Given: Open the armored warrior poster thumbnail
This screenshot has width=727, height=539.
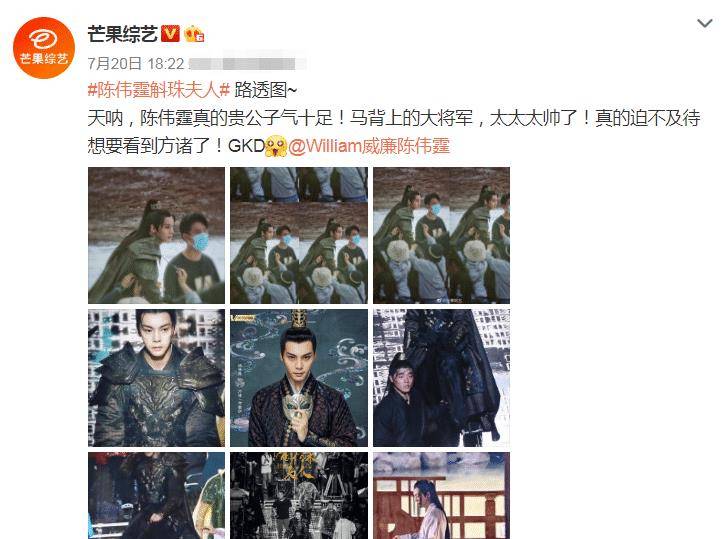Looking at the screenshot, I should click(156, 378).
